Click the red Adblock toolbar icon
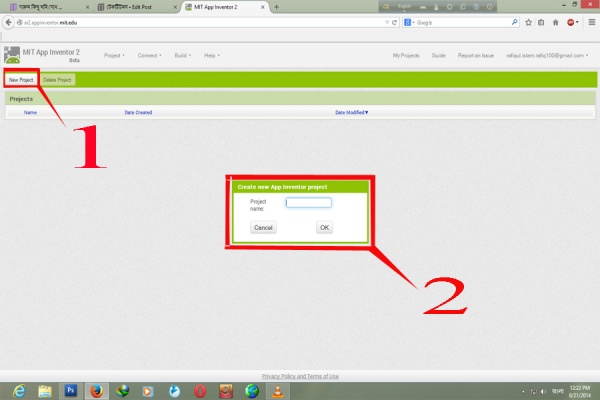This screenshot has height=400, width=600. [x=571, y=23]
